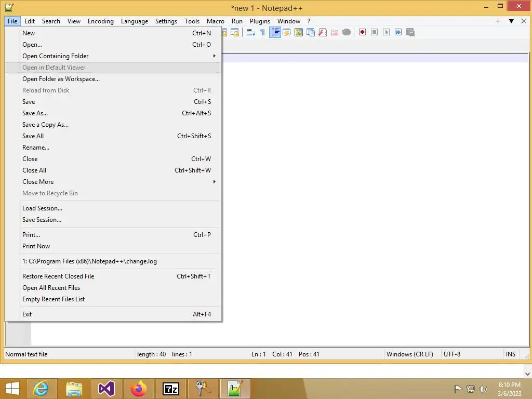This screenshot has width=532, height=399.
Task: Click the macro Playback icon
Action: [386, 32]
